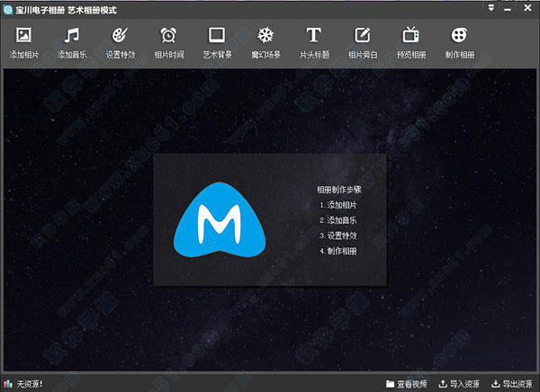Click the 相册制作步骤 heading
Viewport: 540px width, 392px height.
pos(339,190)
